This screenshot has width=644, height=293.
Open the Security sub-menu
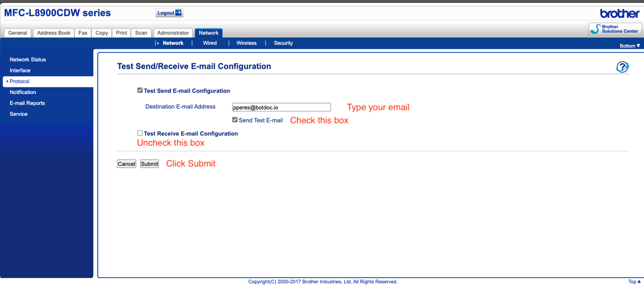point(284,43)
